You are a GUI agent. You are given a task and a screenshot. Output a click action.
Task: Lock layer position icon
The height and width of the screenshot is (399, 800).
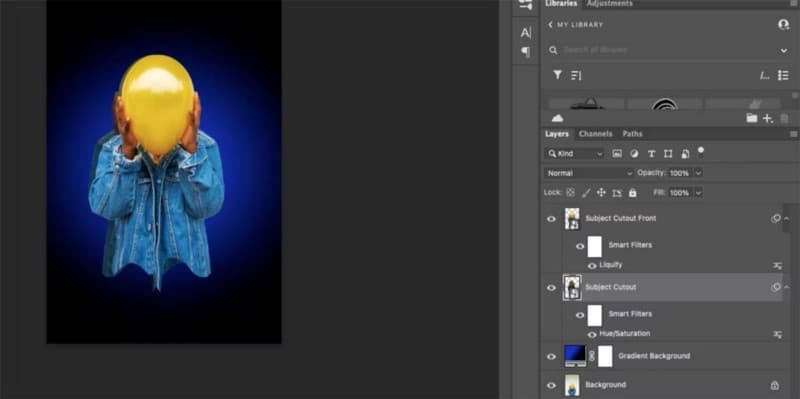pyautogui.click(x=601, y=193)
